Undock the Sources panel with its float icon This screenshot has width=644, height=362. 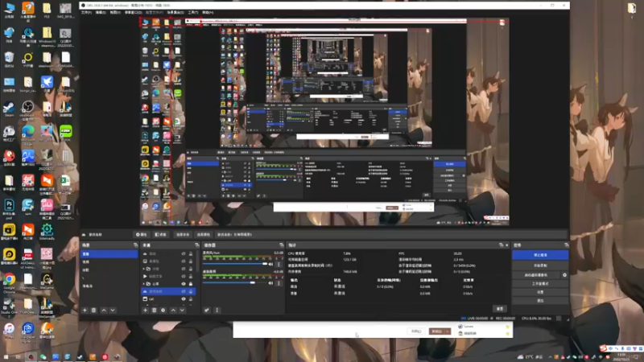[x=196, y=245]
